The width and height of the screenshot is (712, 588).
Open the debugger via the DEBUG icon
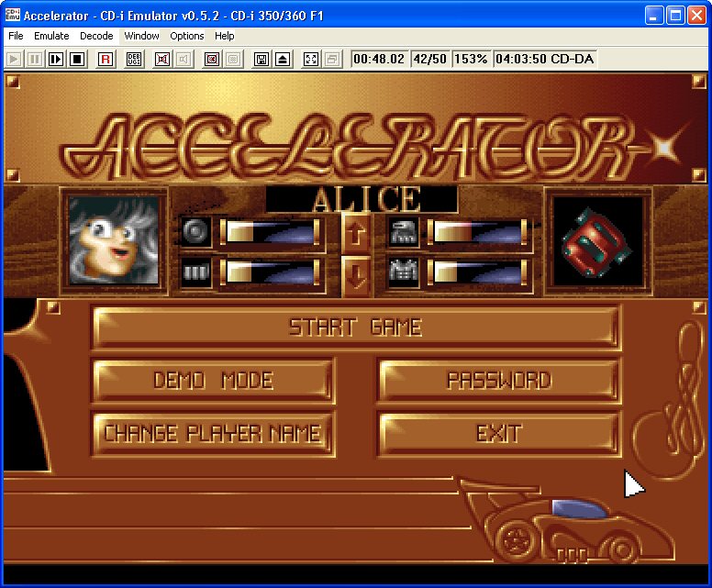click(134, 59)
